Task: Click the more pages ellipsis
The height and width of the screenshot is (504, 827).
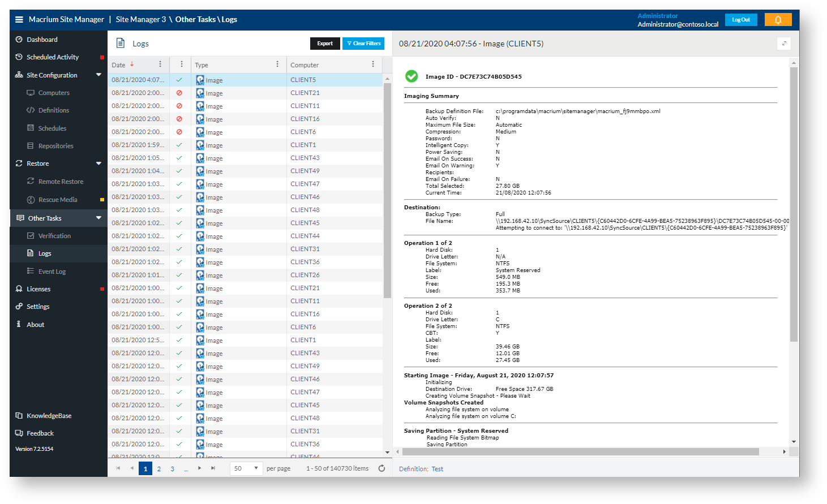Action: 186,468
